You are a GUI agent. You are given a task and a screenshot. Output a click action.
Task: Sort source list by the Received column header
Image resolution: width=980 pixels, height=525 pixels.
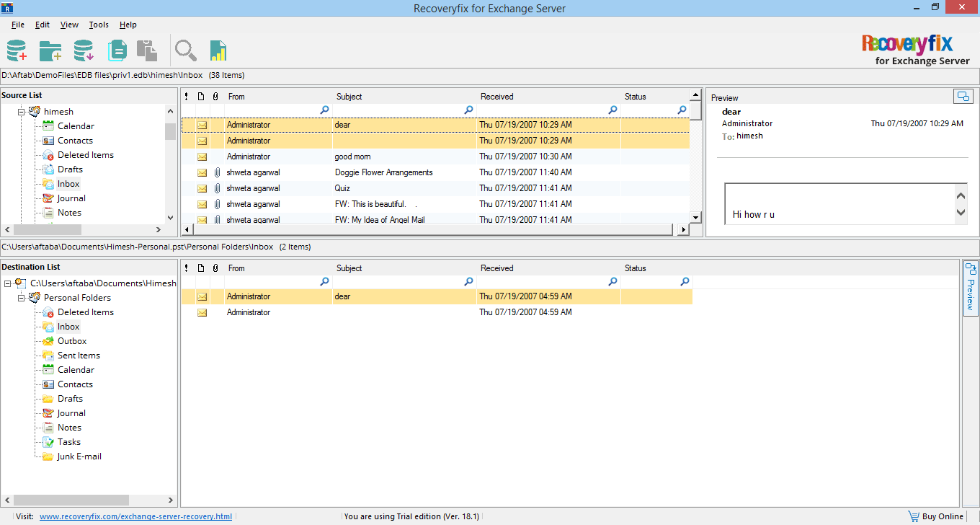coord(548,97)
